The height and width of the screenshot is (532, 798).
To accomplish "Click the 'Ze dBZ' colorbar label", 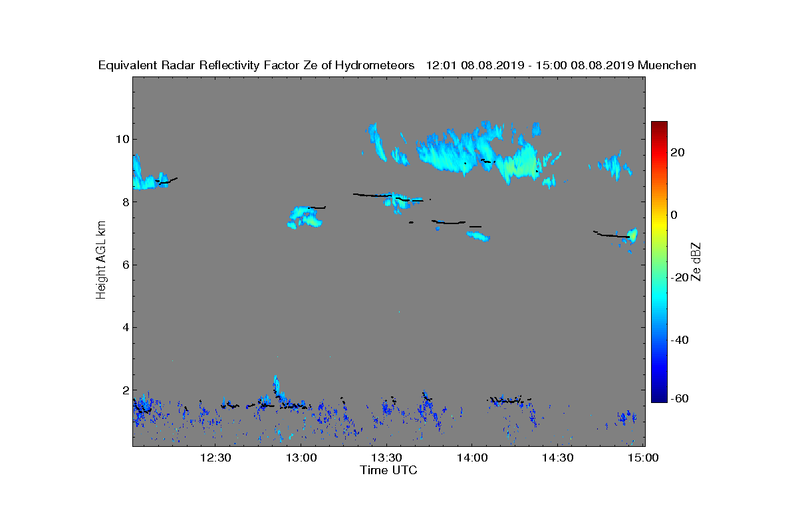I will [x=697, y=261].
